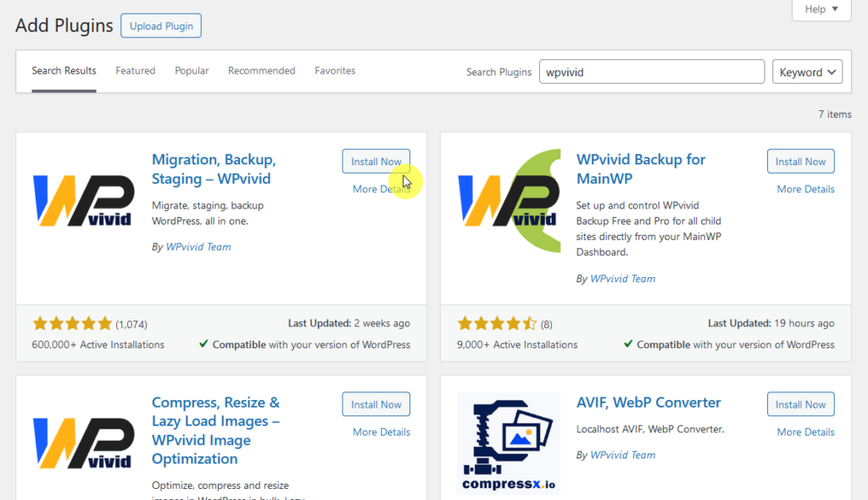Screen dimensions: 868x500
Task: Click the star rating of WPvivid Backup for MainWP
Action: pos(497,324)
